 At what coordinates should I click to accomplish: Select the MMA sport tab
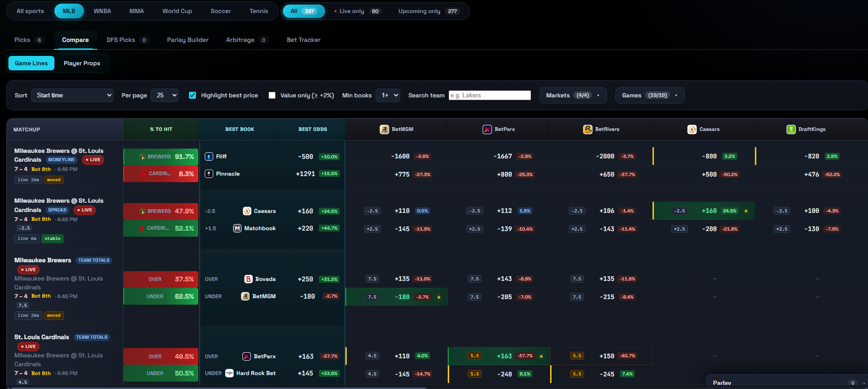[x=137, y=11]
